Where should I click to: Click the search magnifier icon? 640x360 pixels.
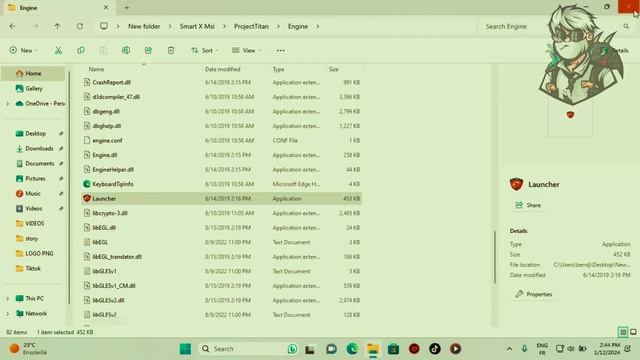click(626, 26)
